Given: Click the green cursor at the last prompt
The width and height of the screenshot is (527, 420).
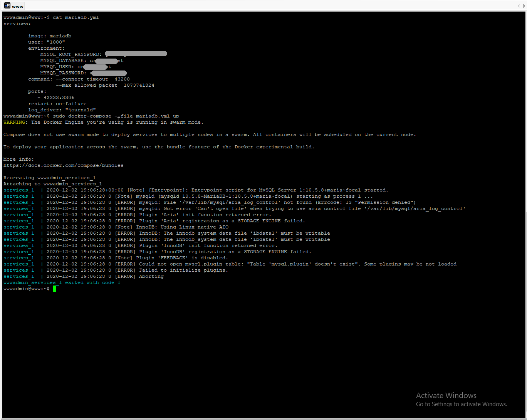Looking at the screenshot, I should [54, 289].
